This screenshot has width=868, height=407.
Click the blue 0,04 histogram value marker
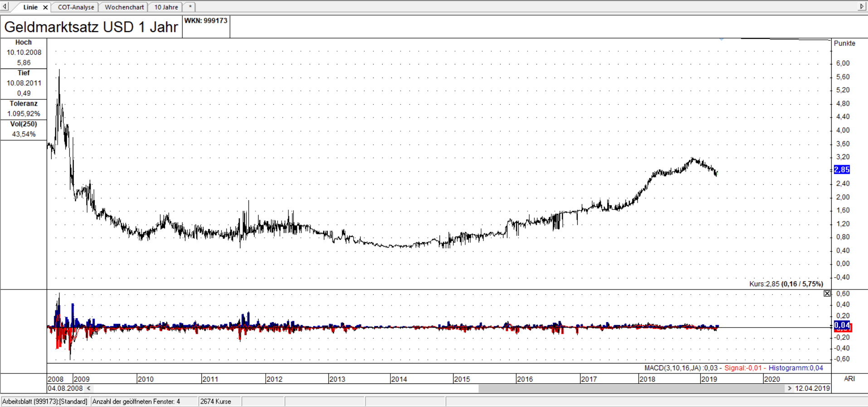click(842, 325)
